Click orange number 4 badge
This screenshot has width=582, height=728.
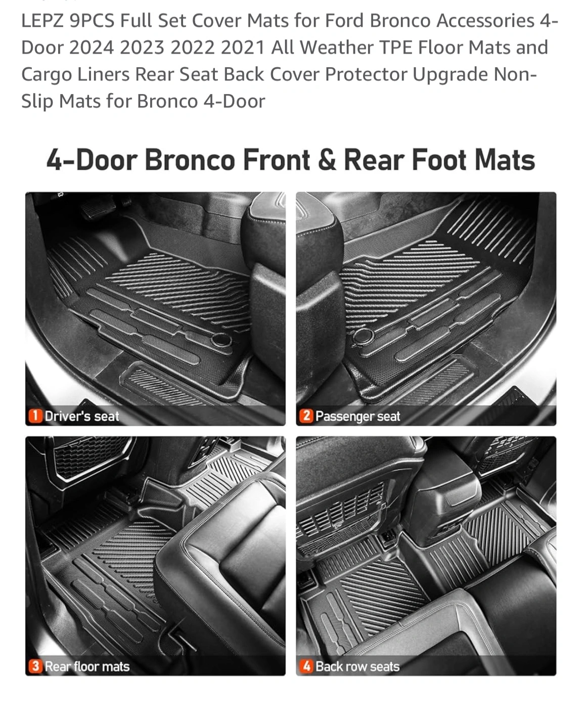306,666
